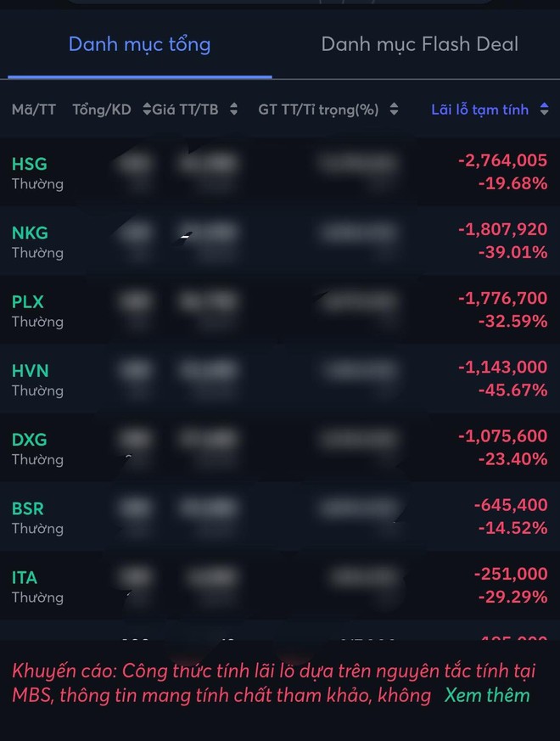This screenshot has height=741, width=560.
Task: Select the NKG stock ticker
Action: tap(30, 233)
